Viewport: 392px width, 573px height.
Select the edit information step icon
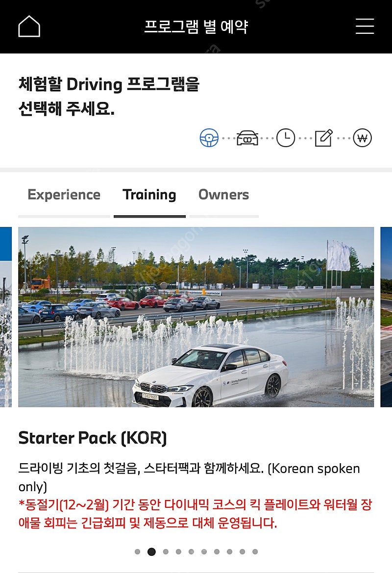(x=324, y=138)
